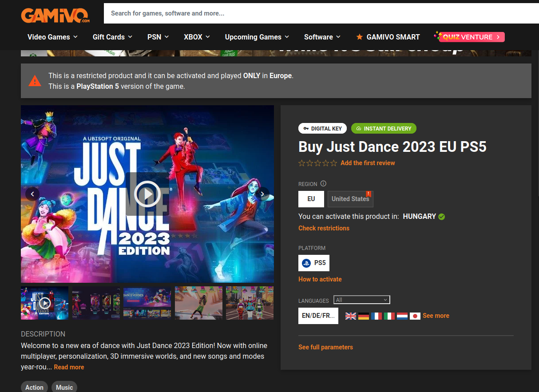The image size is (539, 392).
Task: Click the PlayStation logo in PS5 button
Action: tap(306, 263)
